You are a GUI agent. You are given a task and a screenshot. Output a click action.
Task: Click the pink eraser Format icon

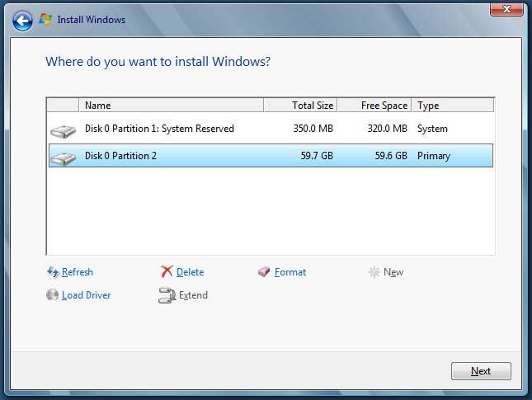[x=264, y=272]
